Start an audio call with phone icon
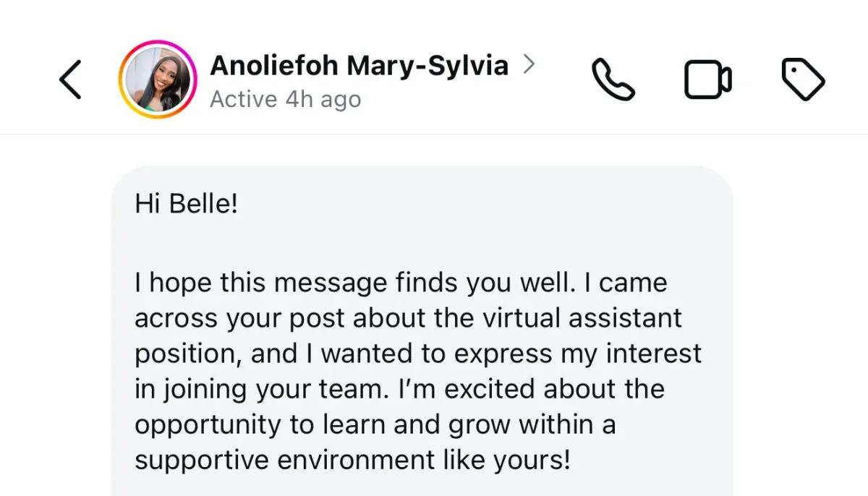Image resolution: width=868 pixels, height=496 pixels. pos(613,80)
